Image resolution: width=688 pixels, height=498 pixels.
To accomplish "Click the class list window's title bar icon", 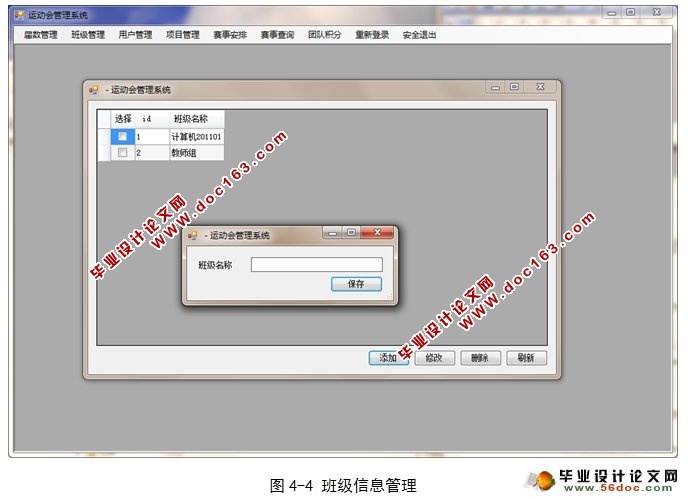I will [93, 90].
